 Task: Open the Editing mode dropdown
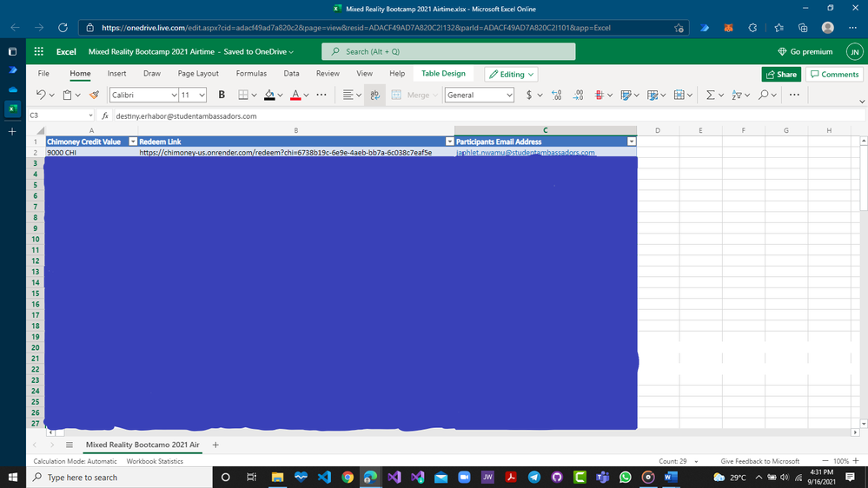511,74
